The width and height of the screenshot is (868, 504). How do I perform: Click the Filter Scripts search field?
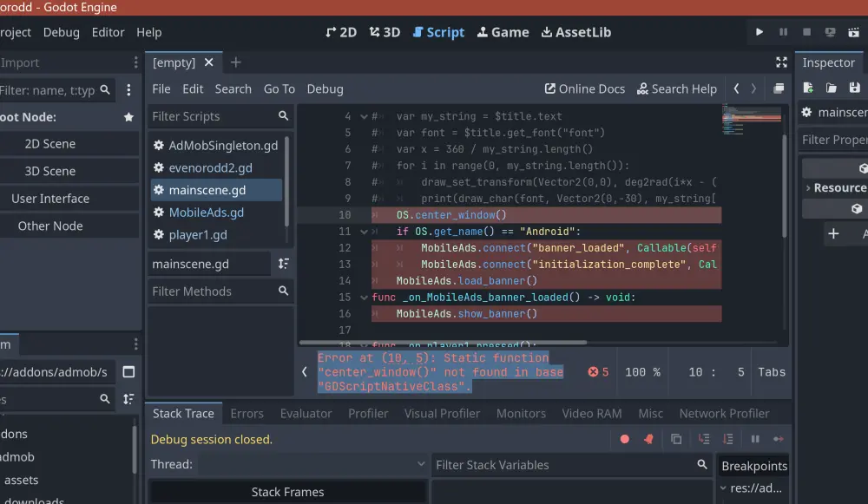220,116
